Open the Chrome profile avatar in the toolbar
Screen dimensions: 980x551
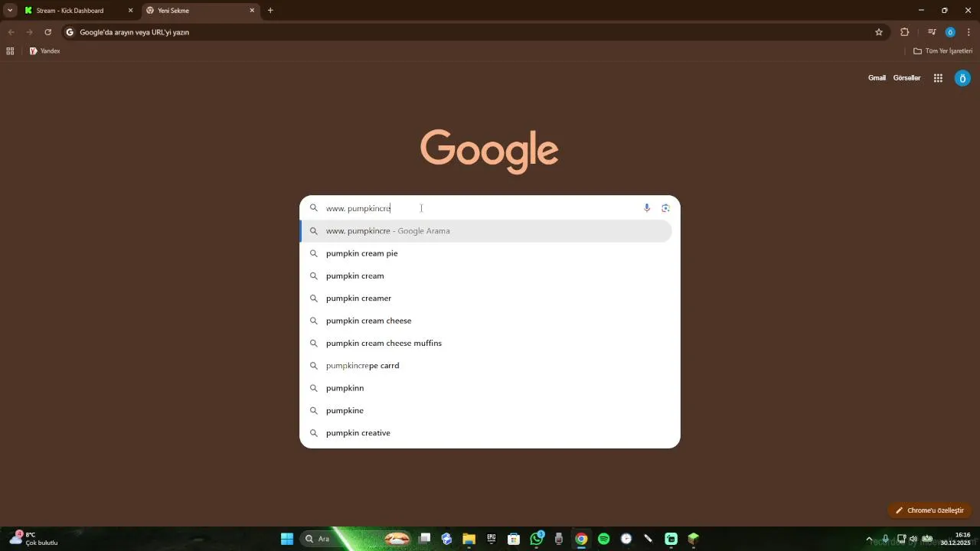coord(950,32)
